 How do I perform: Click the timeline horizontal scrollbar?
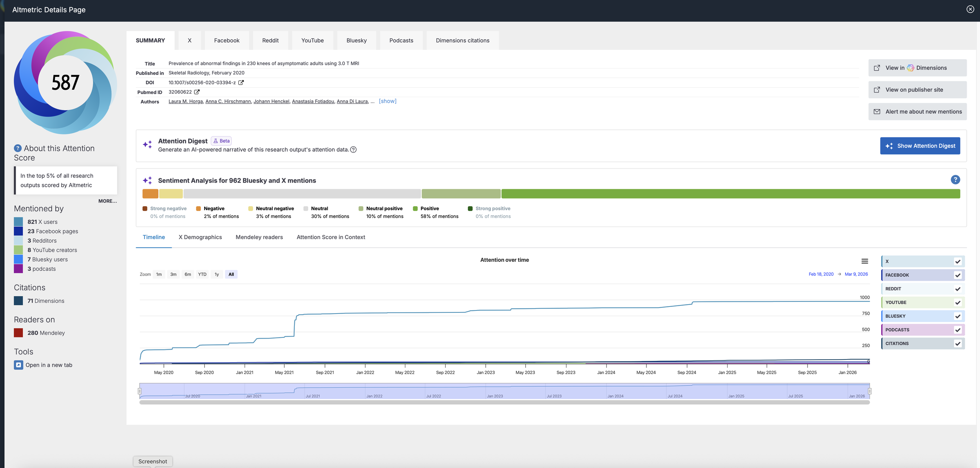(504, 403)
